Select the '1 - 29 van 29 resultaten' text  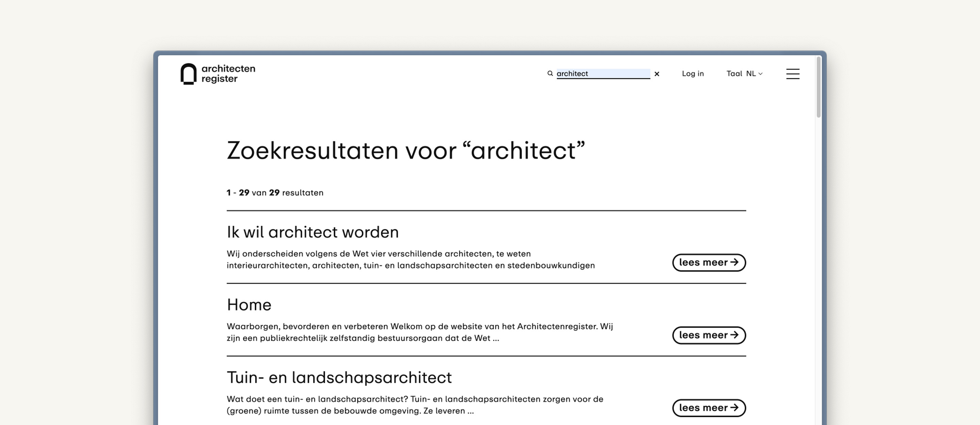pyautogui.click(x=275, y=192)
